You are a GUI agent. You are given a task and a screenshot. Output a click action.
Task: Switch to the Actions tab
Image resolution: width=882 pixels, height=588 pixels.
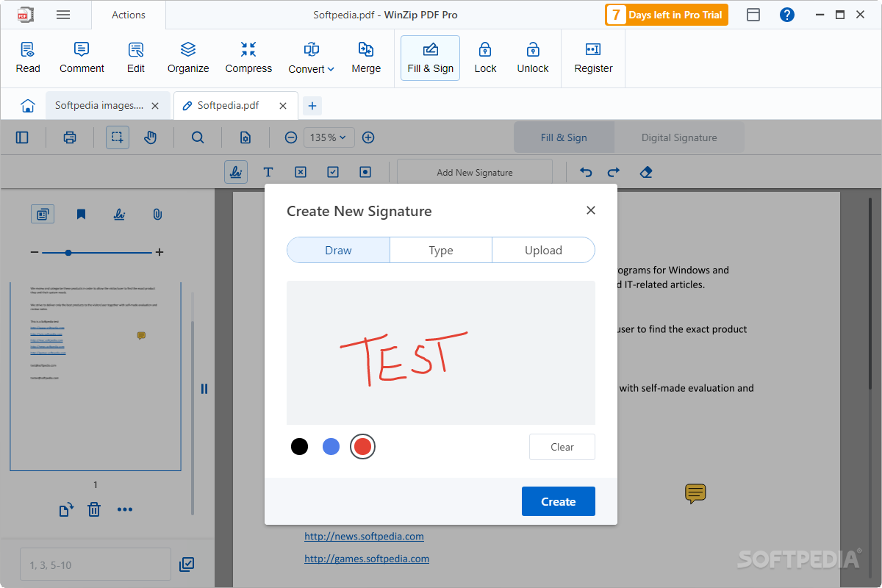click(129, 15)
